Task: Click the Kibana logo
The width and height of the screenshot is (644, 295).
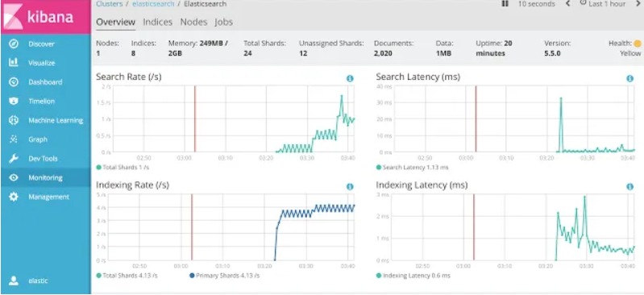Action: pyautogui.click(x=45, y=17)
